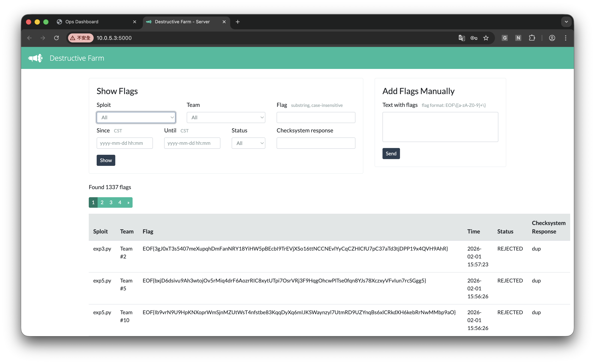Expand the Sploit dropdown
This screenshot has width=595, height=364.
click(136, 117)
